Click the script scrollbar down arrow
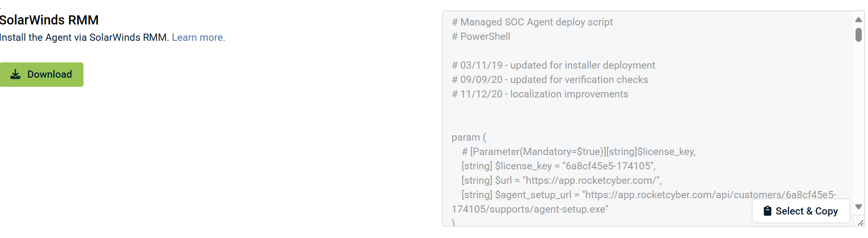 pyautogui.click(x=858, y=207)
